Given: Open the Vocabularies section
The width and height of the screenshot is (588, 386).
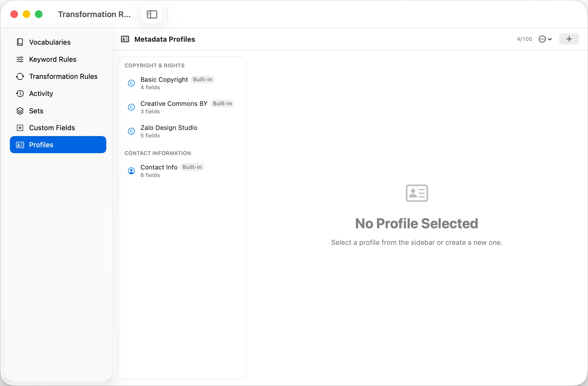Looking at the screenshot, I should (x=58, y=42).
